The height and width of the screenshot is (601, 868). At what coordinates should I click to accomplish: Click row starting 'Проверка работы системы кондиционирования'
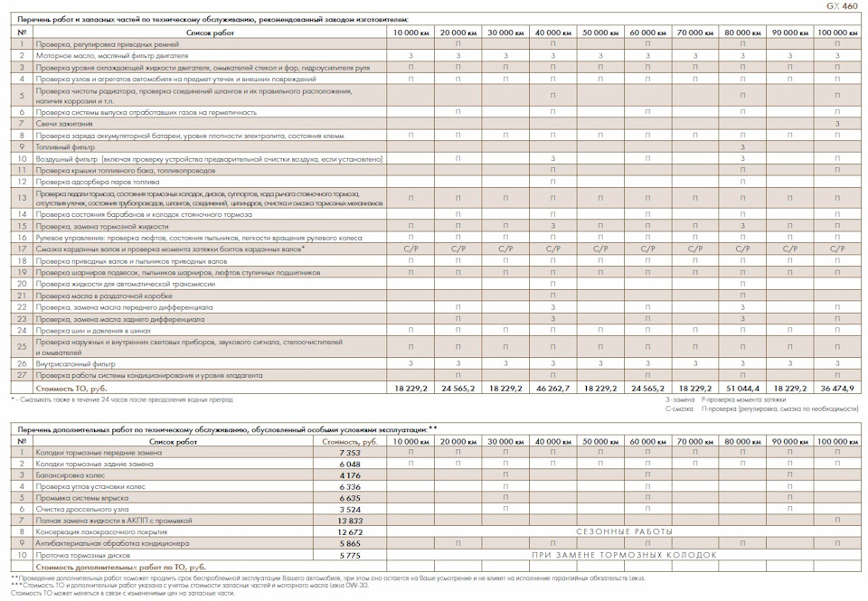[436, 375]
